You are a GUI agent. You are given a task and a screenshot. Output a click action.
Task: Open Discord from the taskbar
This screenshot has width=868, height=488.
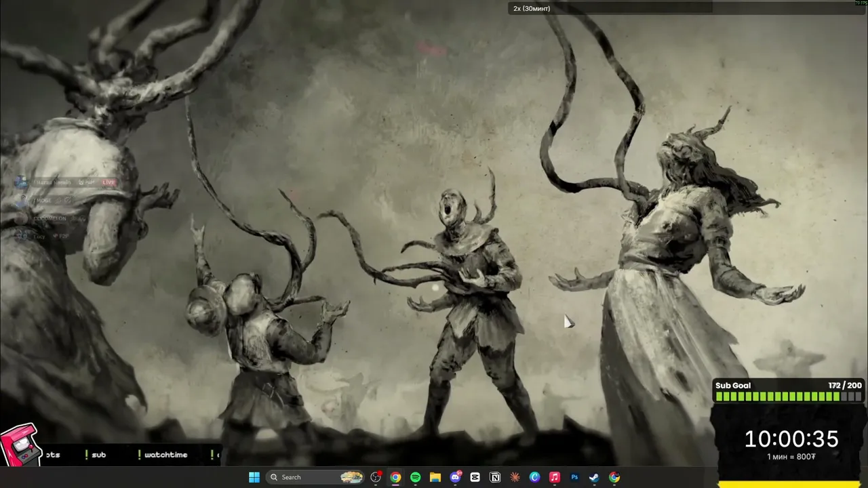click(x=455, y=477)
